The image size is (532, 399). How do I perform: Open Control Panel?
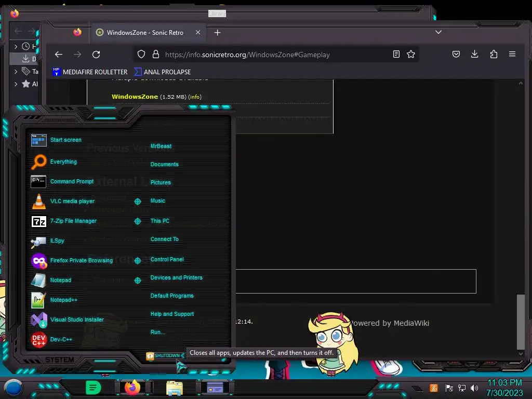click(x=167, y=259)
